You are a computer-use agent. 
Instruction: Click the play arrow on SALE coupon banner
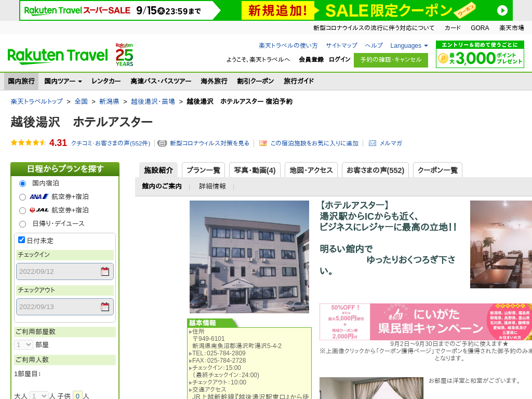[502, 10]
